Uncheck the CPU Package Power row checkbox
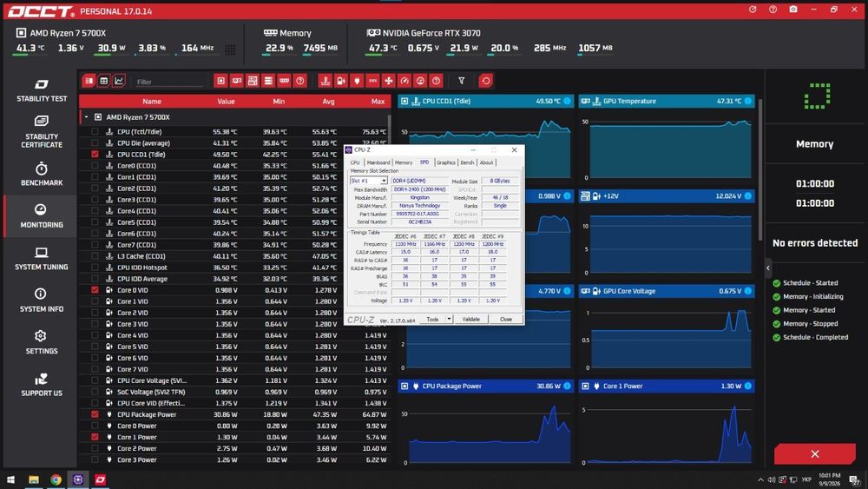Viewport: 868px width, 489px height. pyautogui.click(x=95, y=414)
